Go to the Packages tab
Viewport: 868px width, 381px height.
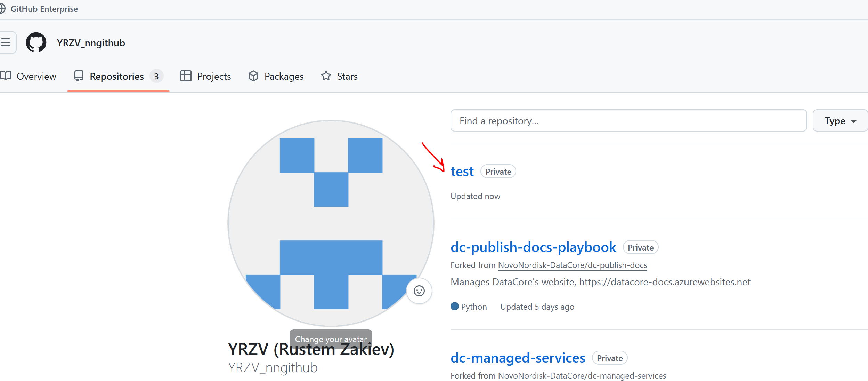276,76
